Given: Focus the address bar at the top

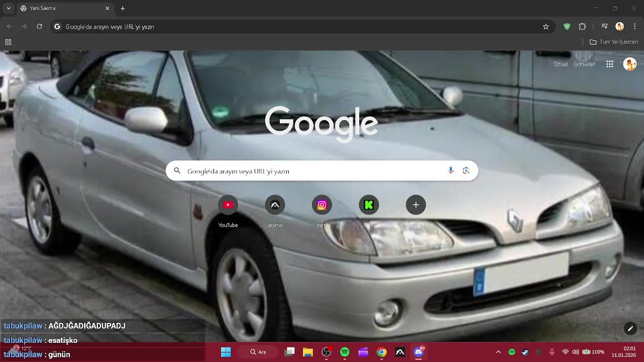Looking at the screenshot, I should tap(302, 27).
